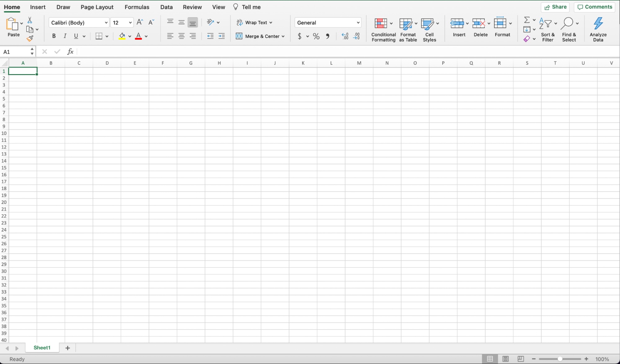Click the Insert Function fx icon
The height and width of the screenshot is (364, 620).
point(70,51)
